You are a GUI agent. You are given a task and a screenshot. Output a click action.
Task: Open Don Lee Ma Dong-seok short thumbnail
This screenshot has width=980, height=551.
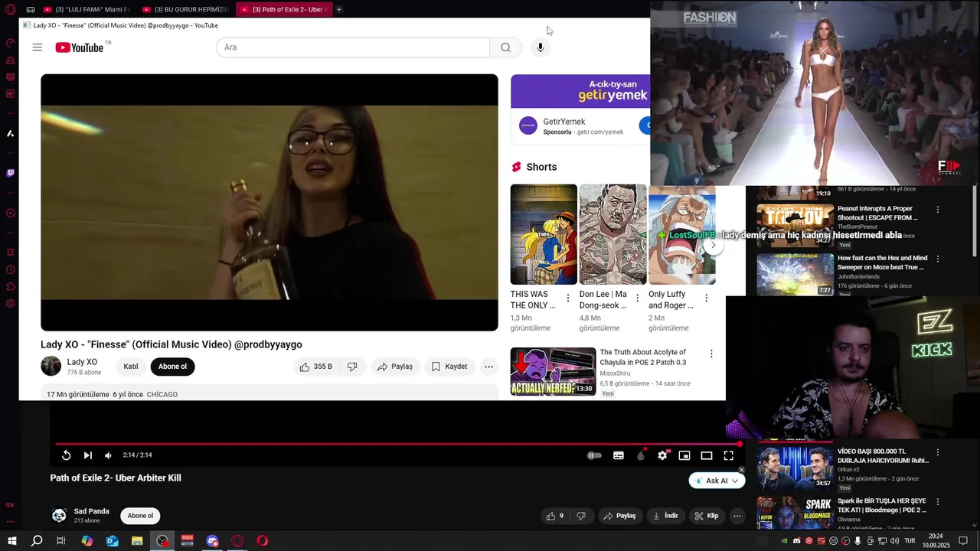pyautogui.click(x=612, y=234)
